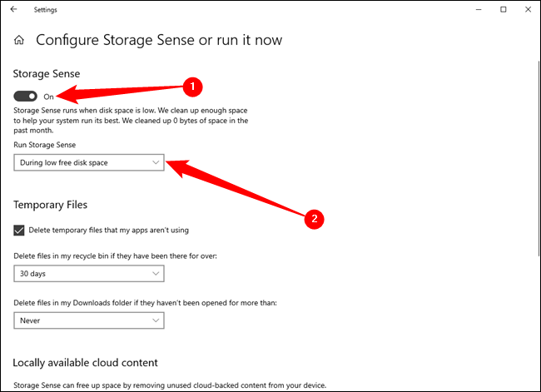Viewport: 541px width, 392px height.
Task: Maximize the Settings window
Action: [504, 9]
